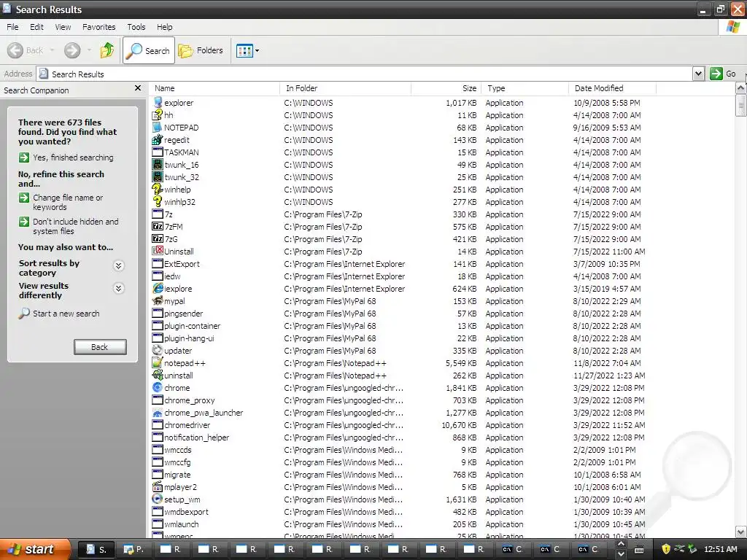The width and height of the screenshot is (747, 560).
Task: Select the winhelp icon
Action: coord(158,189)
